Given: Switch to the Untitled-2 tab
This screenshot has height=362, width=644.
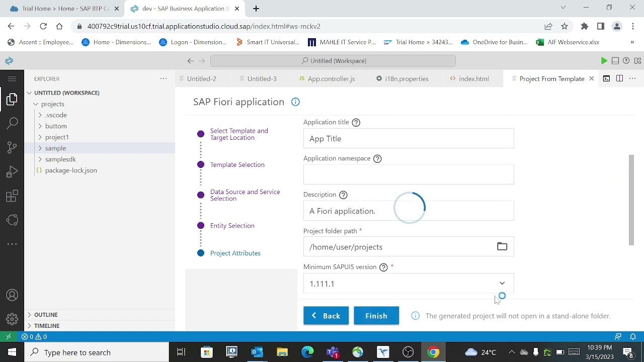Looking at the screenshot, I should (201, 79).
